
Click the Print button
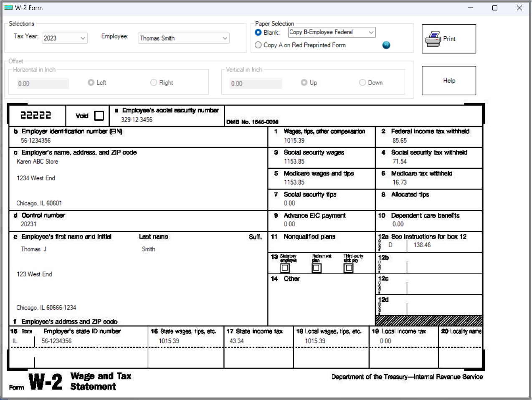coord(449,39)
